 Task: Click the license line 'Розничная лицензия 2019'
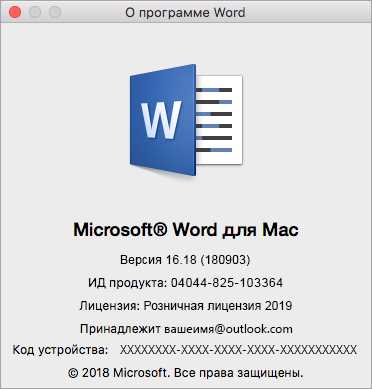click(218, 306)
